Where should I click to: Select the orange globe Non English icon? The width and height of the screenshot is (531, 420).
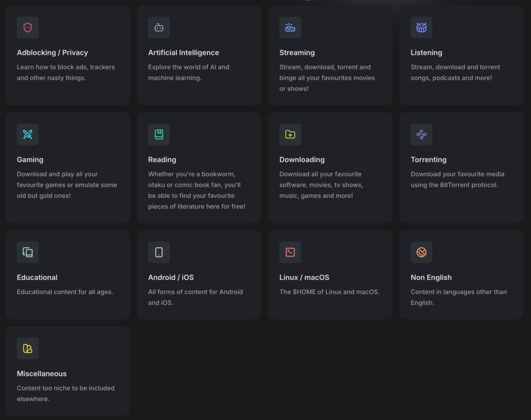(x=421, y=252)
